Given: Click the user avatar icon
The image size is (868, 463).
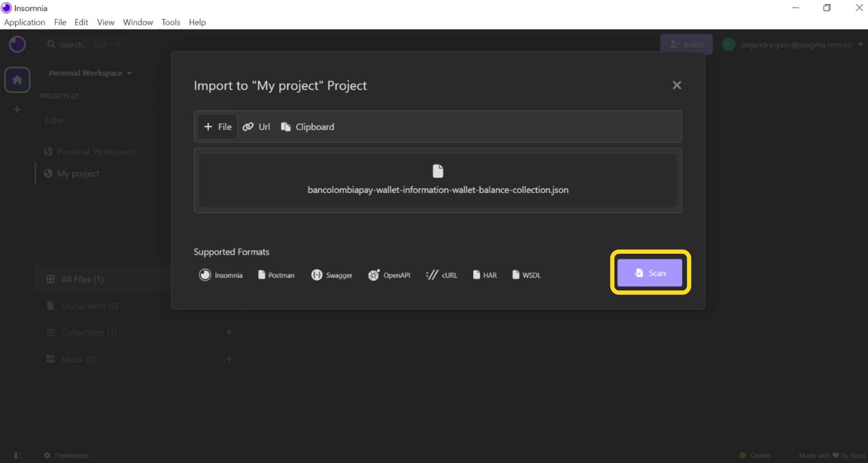Looking at the screenshot, I should tap(729, 44).
